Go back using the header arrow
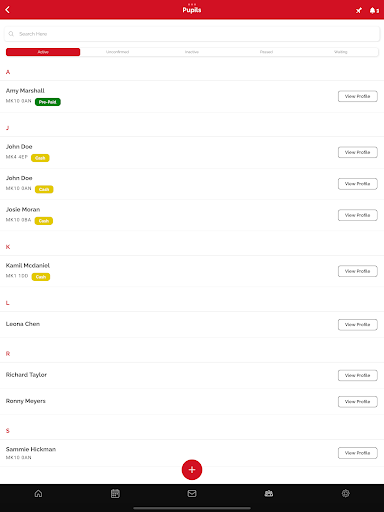Image resolution: width=384 pixels, height=512 pixels. tap(8, 10)
